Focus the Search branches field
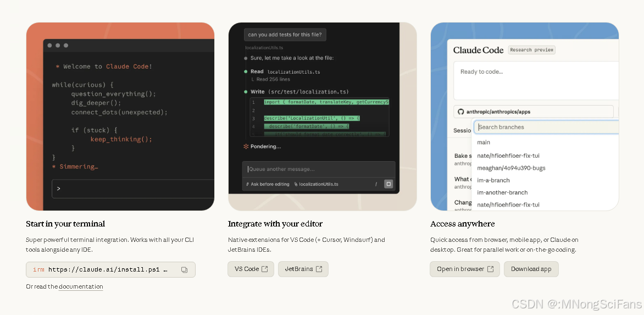The image size is (644, 315). [x=547, y=127]
